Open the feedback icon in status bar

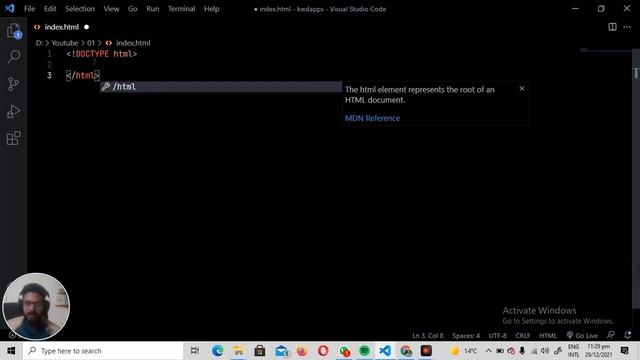611,335
